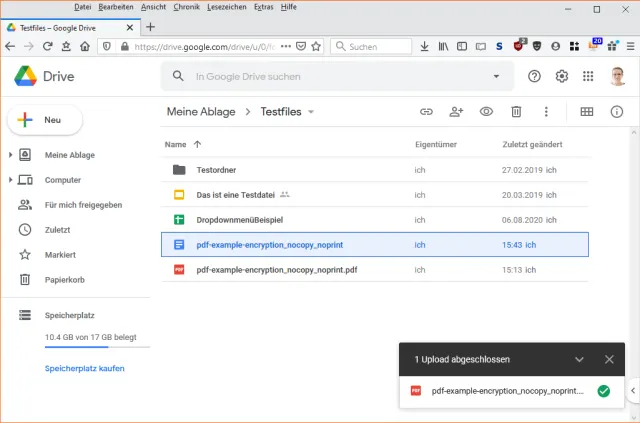Image resolution: width=640 pixels, height=423 pixels.
Task: Click the Speicherplatz kaufen link
Action: [x=85, y=368]
